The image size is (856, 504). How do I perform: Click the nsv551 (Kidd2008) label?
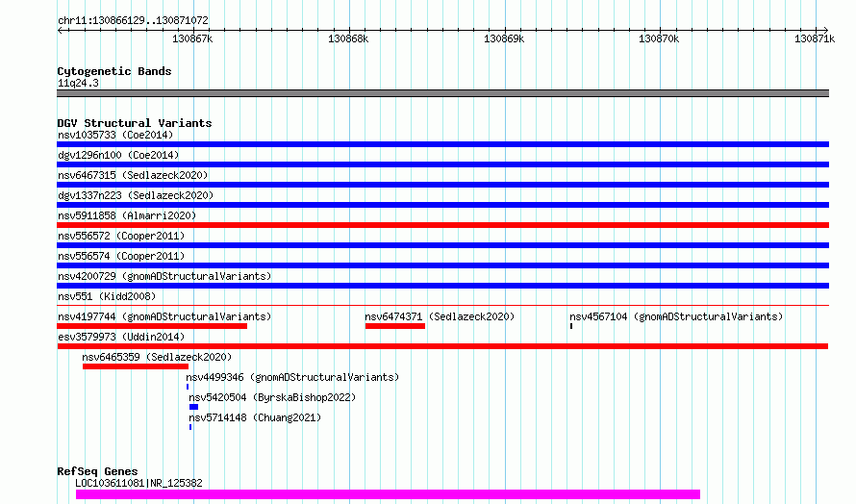click(x=107, y=296)
